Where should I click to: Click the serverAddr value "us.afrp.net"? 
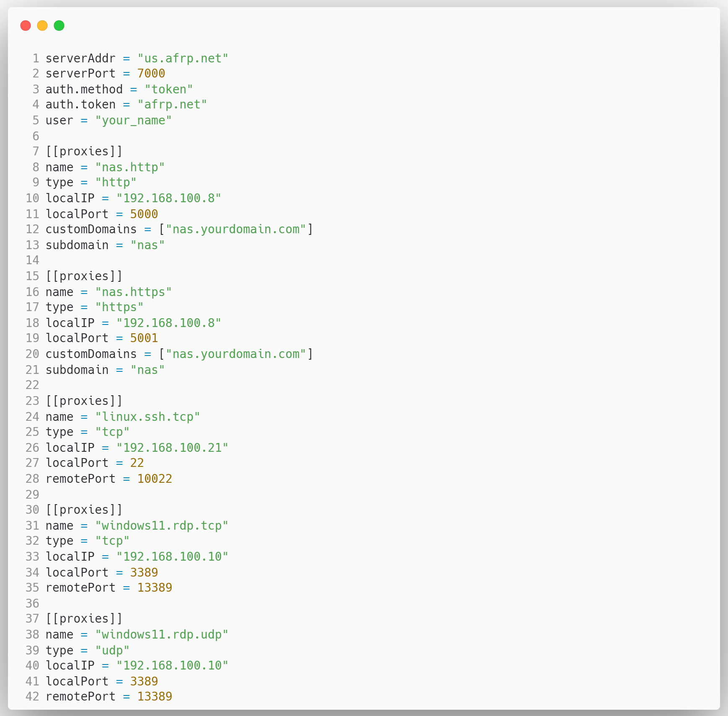(x=183, y=58)
